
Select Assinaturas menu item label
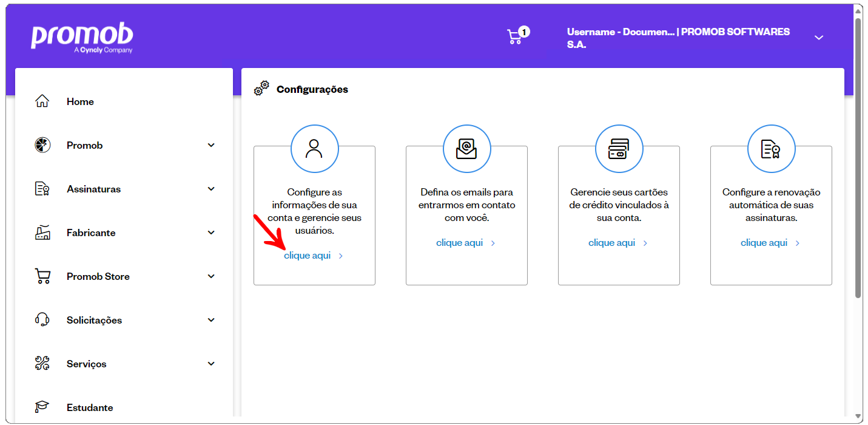[x=93, y=189]
